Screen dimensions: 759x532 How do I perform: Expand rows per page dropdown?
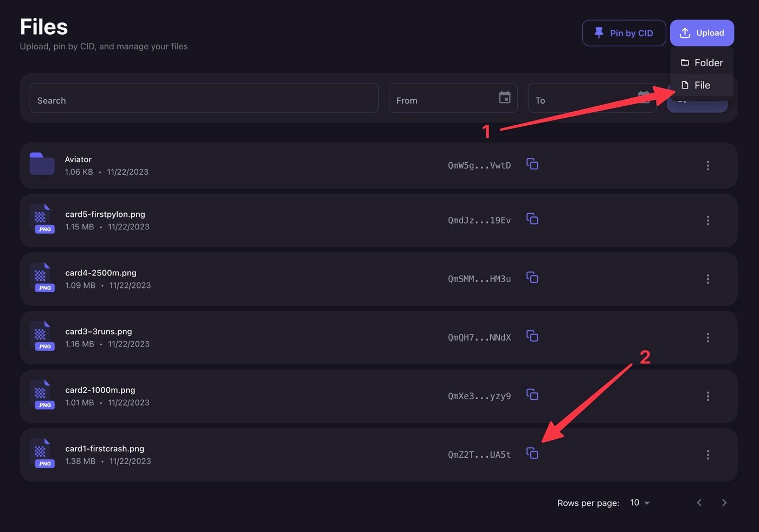click(x=640, y=503)
